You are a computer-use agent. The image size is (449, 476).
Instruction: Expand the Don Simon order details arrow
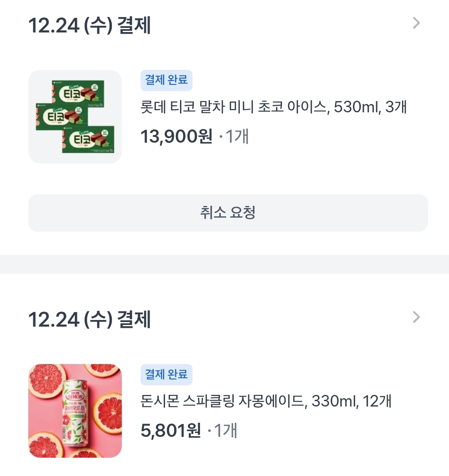click(x=416, y=317)
